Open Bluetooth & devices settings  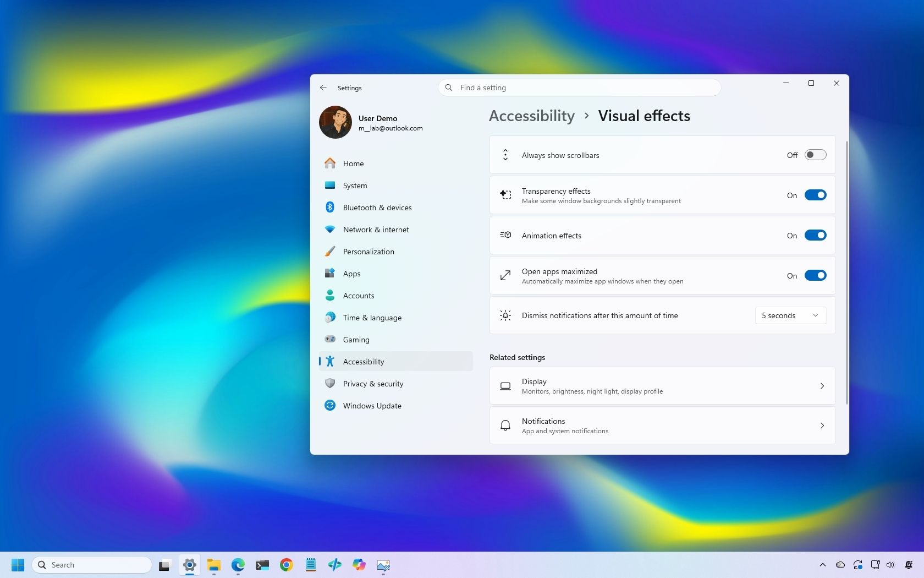pyautogui.click(x=395, y=208)
